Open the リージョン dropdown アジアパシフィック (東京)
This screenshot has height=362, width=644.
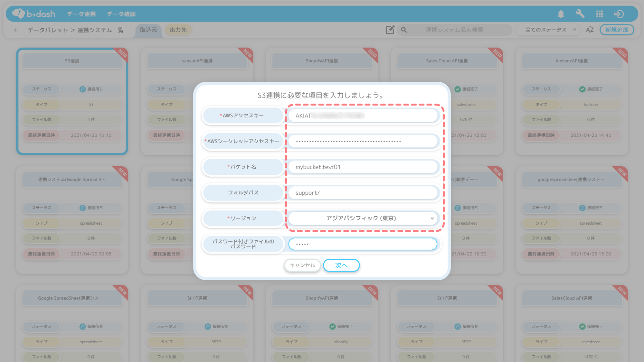363,218
